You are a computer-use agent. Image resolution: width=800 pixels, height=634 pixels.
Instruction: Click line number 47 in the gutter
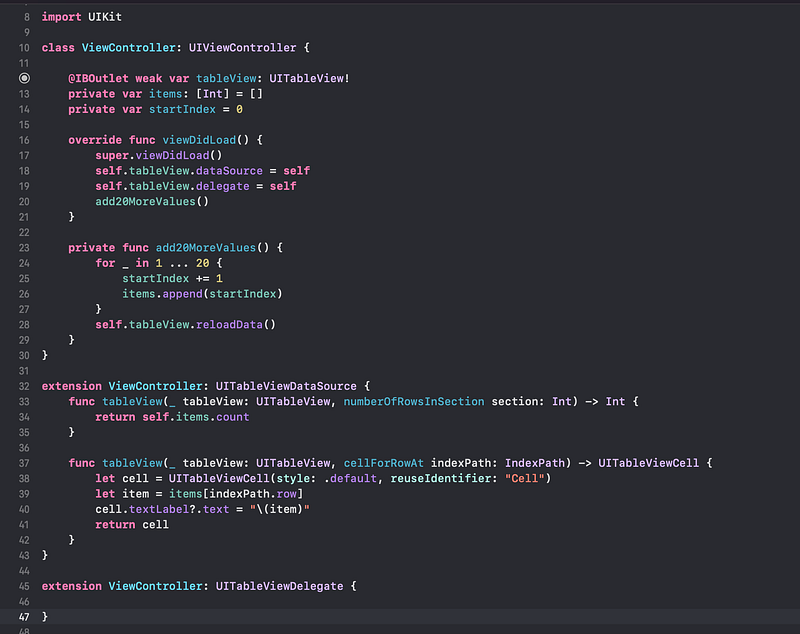click(x=24, y=617)
